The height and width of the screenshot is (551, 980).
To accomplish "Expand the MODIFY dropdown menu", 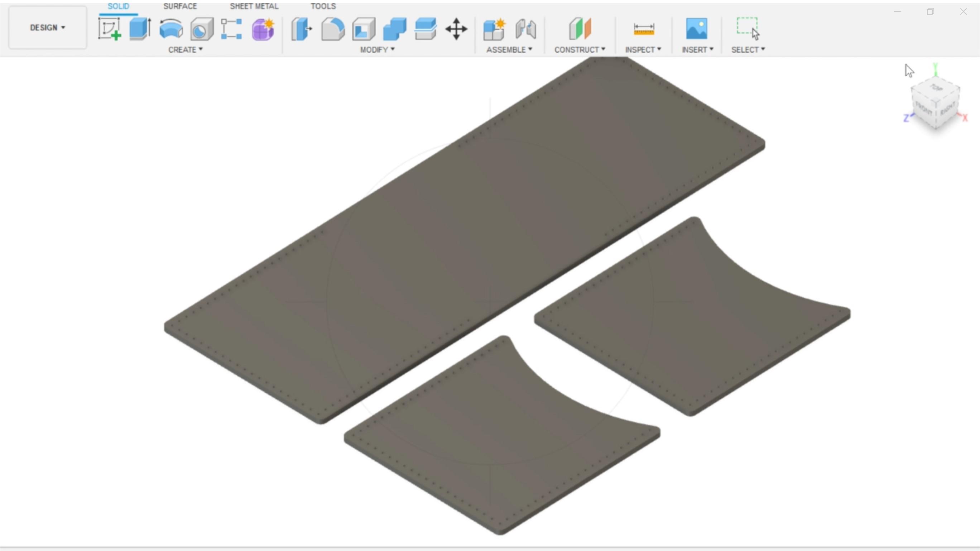I will click(x=377, y=49).
